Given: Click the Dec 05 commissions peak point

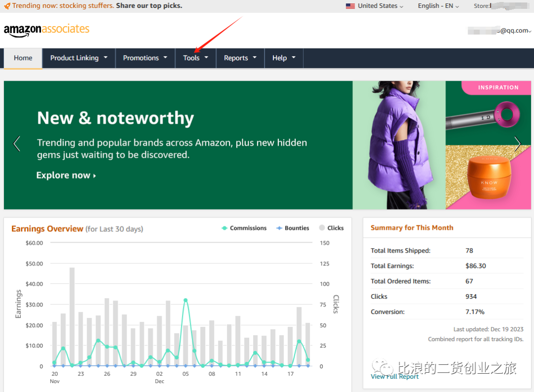Looking at the screenshot, I should pyautogui.click(x=185, y=301).
